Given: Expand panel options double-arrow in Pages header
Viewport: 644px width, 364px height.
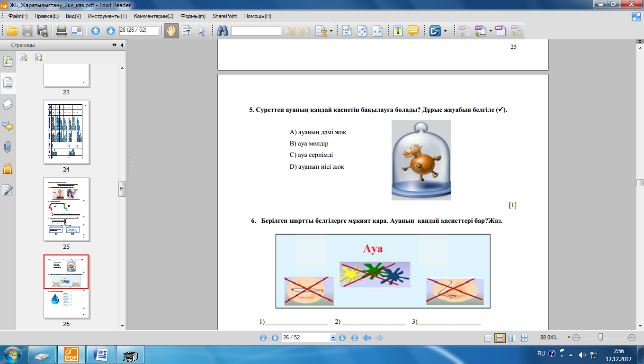Looking at the screenshot, I should (114, 45).
